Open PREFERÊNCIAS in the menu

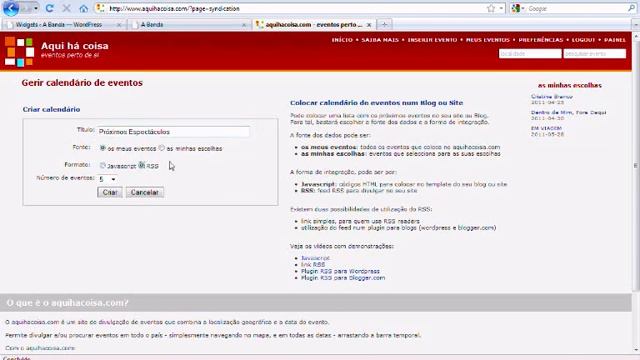[x=541, y=40]
